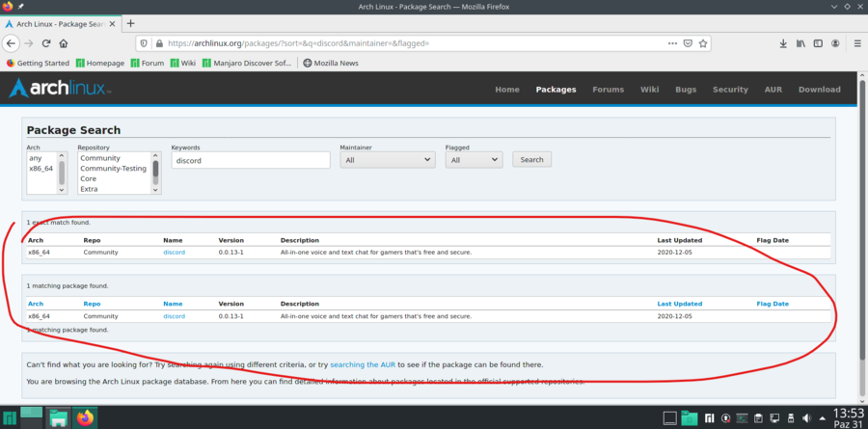868x429 pixels.
Task: Open Wiki in Arch navigation bar
Action: pyautogui.click(x=649, y=89)
